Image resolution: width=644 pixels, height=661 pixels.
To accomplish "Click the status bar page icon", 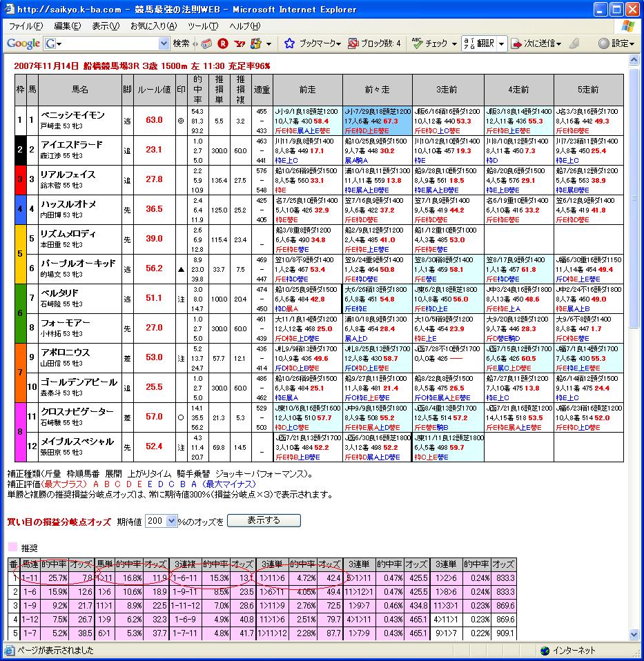I will [x=9, y=651].
